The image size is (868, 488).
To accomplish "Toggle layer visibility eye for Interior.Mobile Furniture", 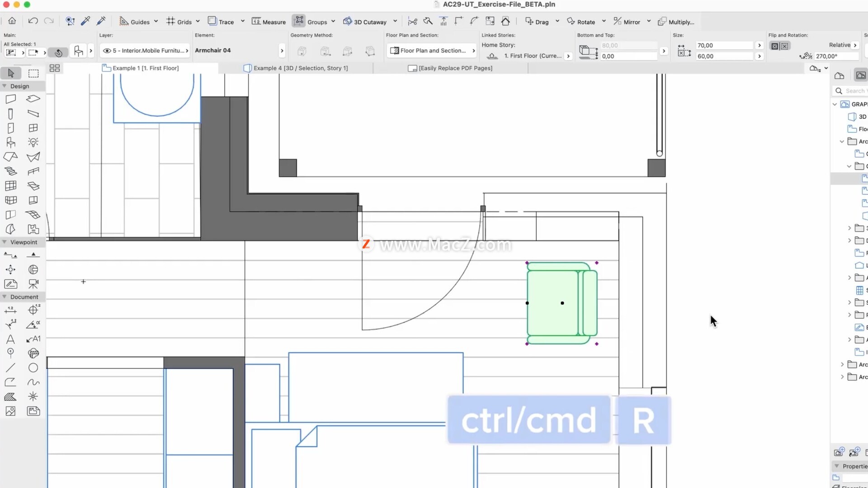I will coord(107,51).
